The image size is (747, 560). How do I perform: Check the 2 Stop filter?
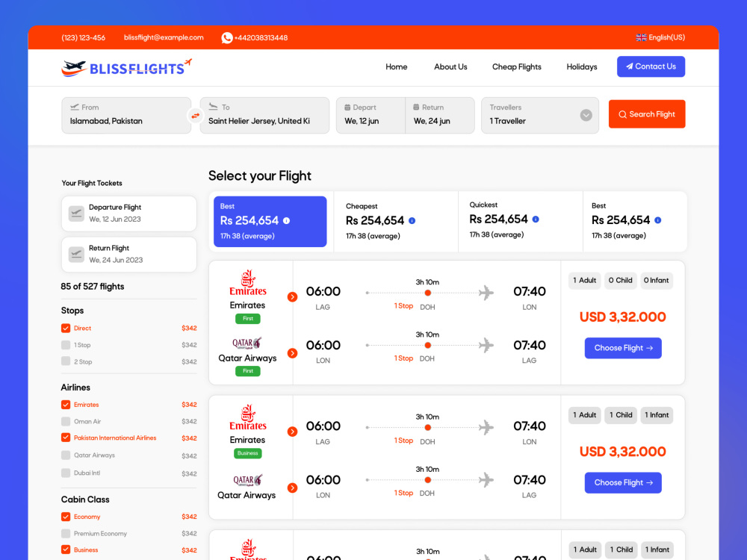pyautogui.click(x=66, y=361)
